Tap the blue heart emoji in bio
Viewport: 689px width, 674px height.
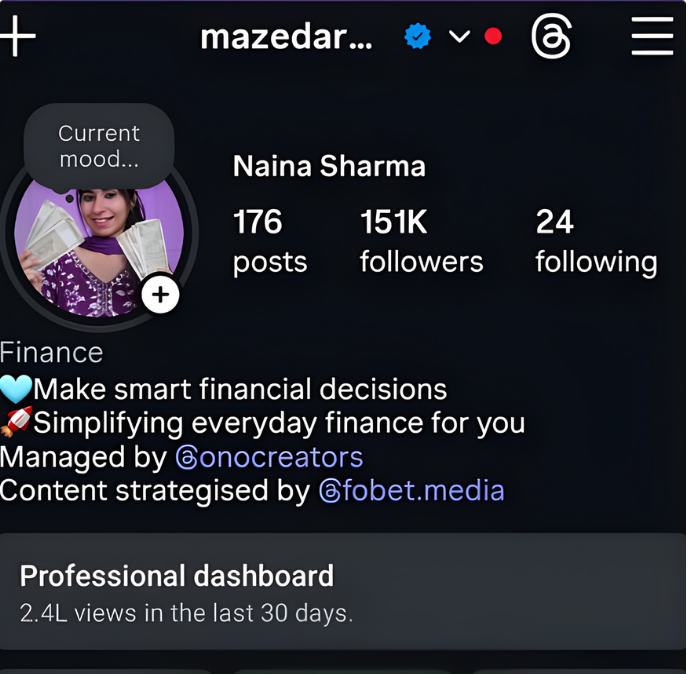point(16,388)
